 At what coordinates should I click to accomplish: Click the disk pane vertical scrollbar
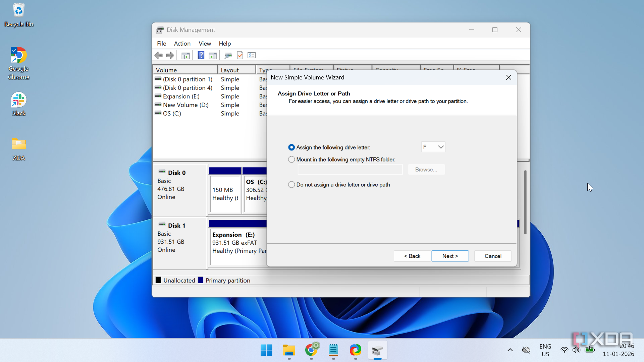[x=525, y=202]
